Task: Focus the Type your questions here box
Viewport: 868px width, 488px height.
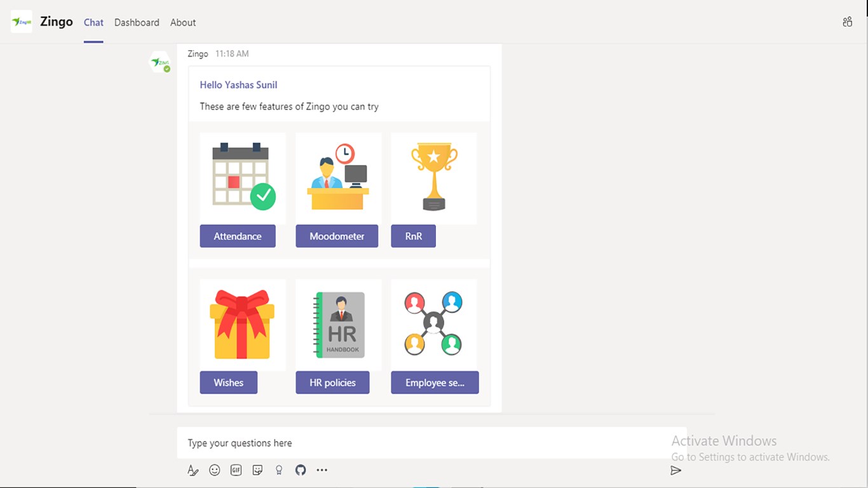Action: [x=432, y=443]
